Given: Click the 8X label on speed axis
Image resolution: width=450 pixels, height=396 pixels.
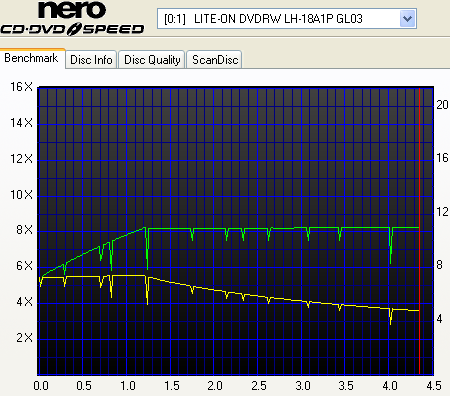Looking at the screenshot, I should click(x=24, y=230).
